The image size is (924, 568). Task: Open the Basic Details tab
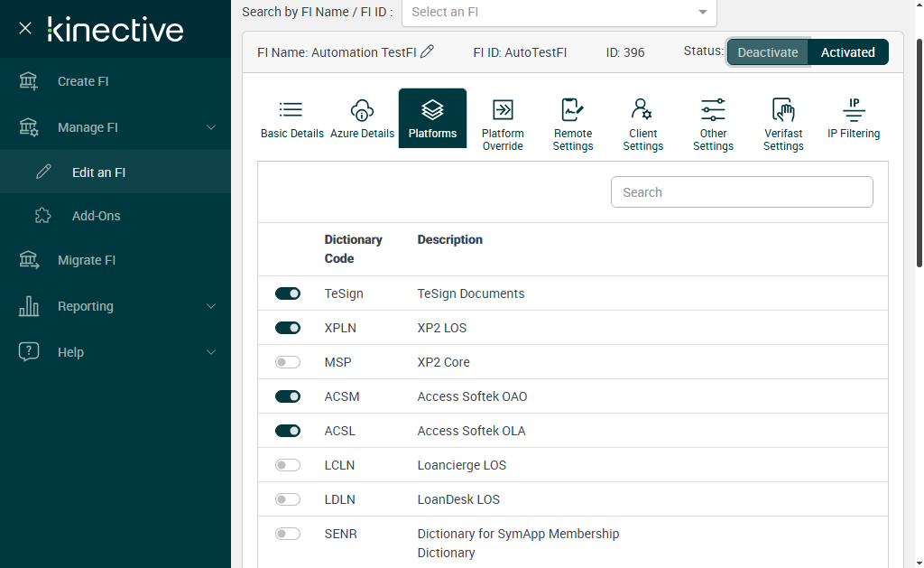[x=292, y=118]
